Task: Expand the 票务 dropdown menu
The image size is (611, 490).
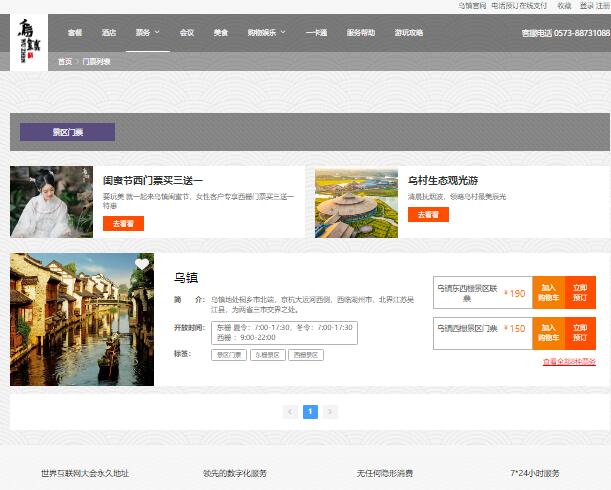Action: coord(147,33)
